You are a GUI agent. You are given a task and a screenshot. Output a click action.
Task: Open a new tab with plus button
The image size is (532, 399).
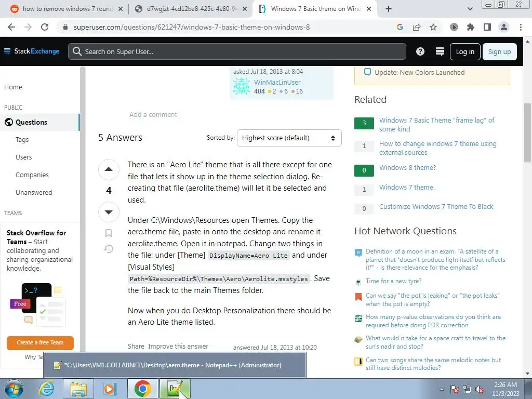point(389,9)
